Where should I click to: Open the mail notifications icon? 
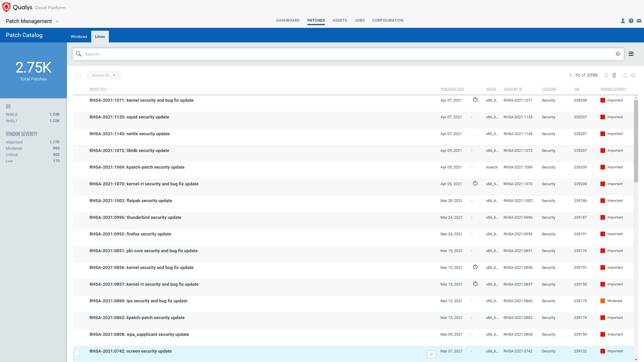(639, 21)
